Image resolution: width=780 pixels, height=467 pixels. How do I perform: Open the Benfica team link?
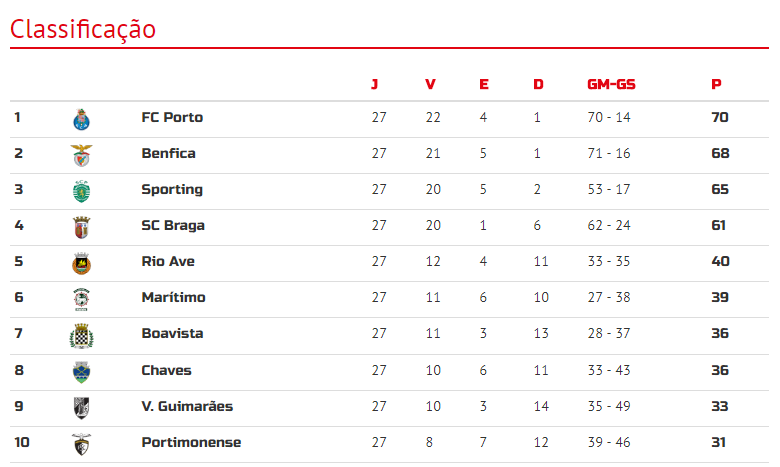point(168,153)
